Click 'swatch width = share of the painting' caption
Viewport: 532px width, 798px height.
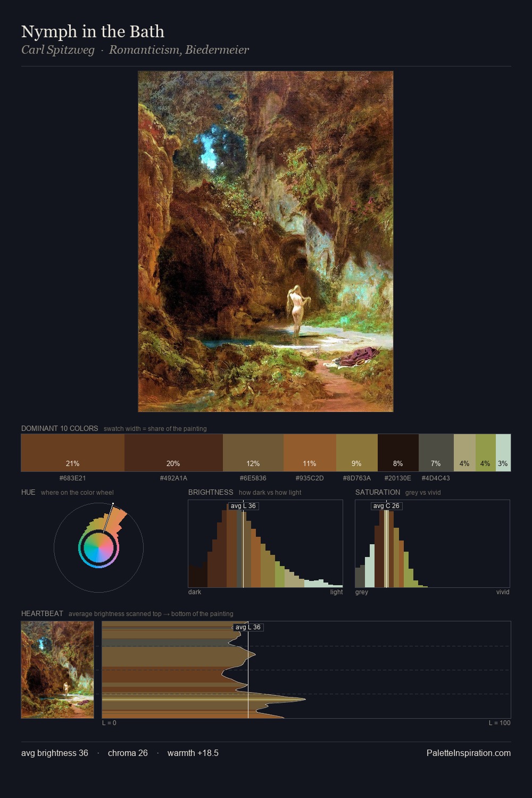pyautogui.click(x=155, y=429)
